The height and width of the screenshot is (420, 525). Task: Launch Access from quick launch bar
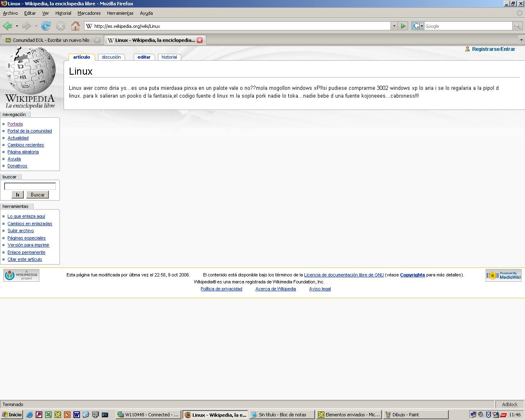[x=39, y=415]
